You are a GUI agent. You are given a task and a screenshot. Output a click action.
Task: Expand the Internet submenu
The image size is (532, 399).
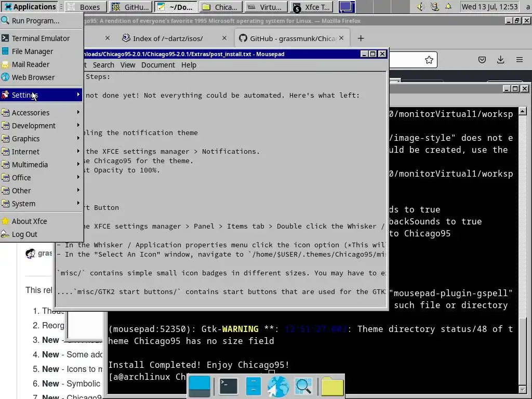coord(42,152)
